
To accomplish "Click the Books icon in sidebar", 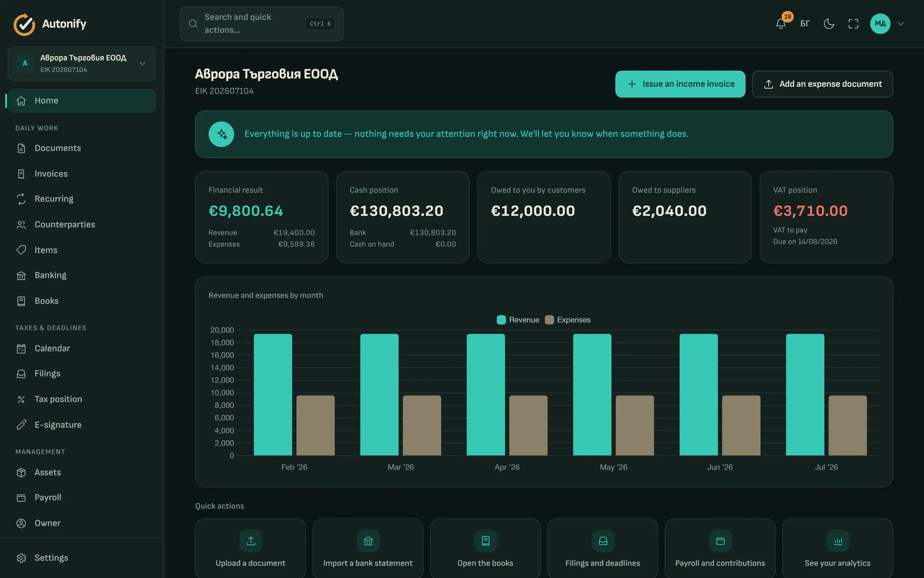I will [x=21, y=301].
